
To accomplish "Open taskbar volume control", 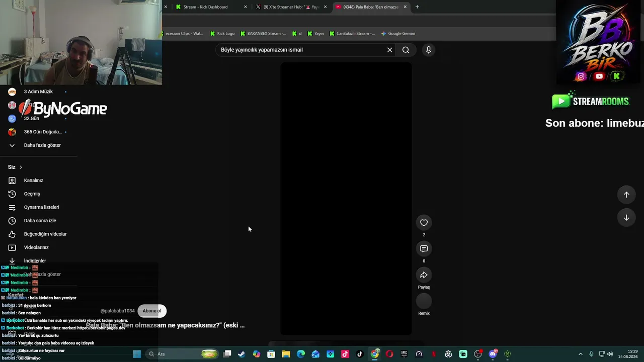I will click(x=610, y=354).
